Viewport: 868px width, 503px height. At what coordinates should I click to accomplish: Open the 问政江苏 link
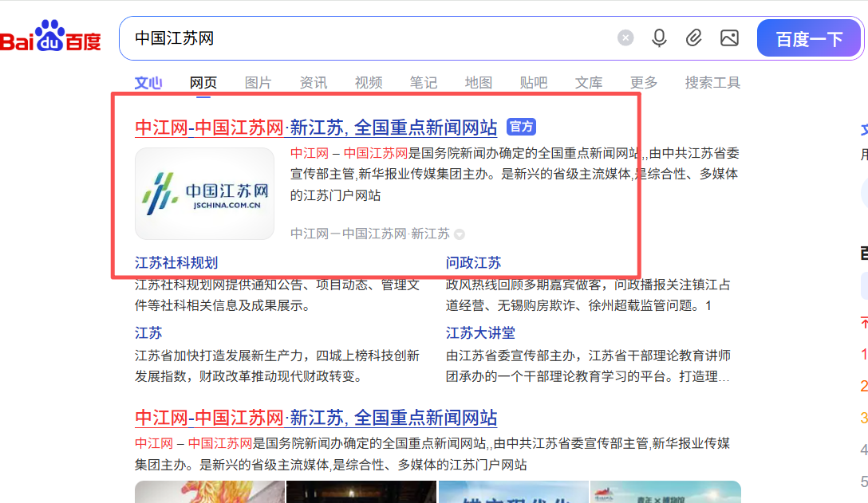pos(473,261)
